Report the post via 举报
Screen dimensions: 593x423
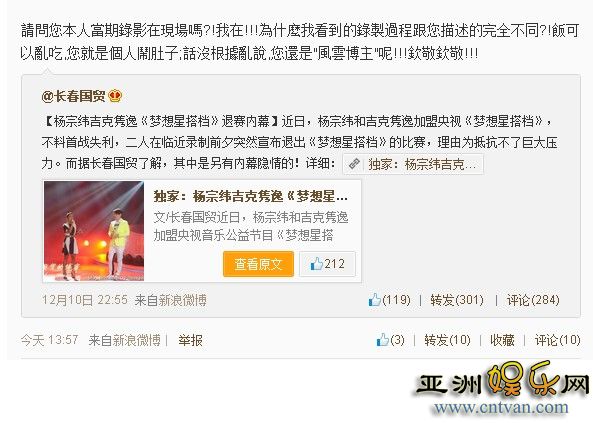click(x=190, y=340)
